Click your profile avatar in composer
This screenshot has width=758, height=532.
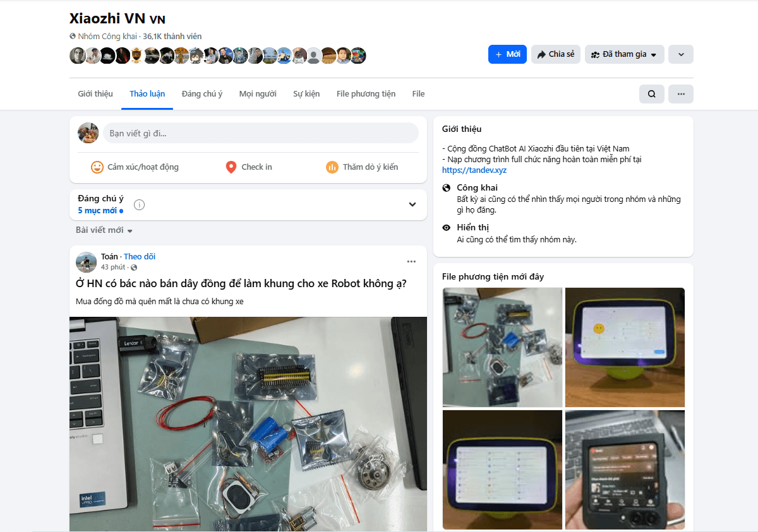pyautogui.click(x=88, y=133)
